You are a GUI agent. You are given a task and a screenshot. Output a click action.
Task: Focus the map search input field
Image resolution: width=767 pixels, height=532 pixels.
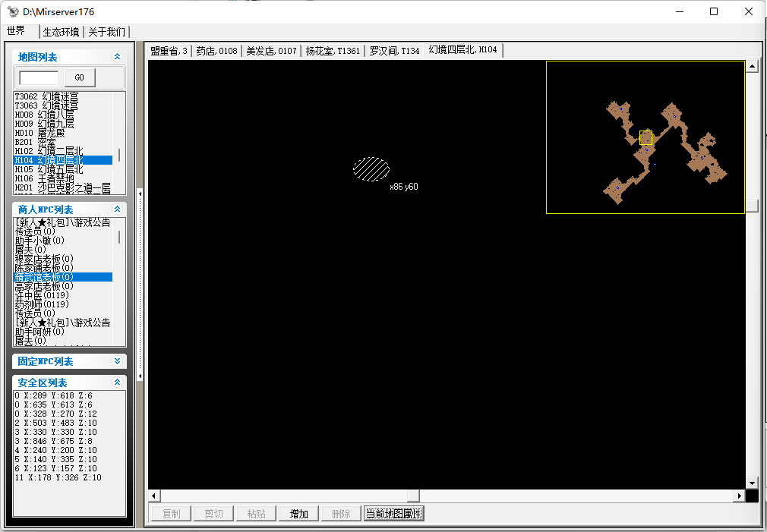pos(39,77)
